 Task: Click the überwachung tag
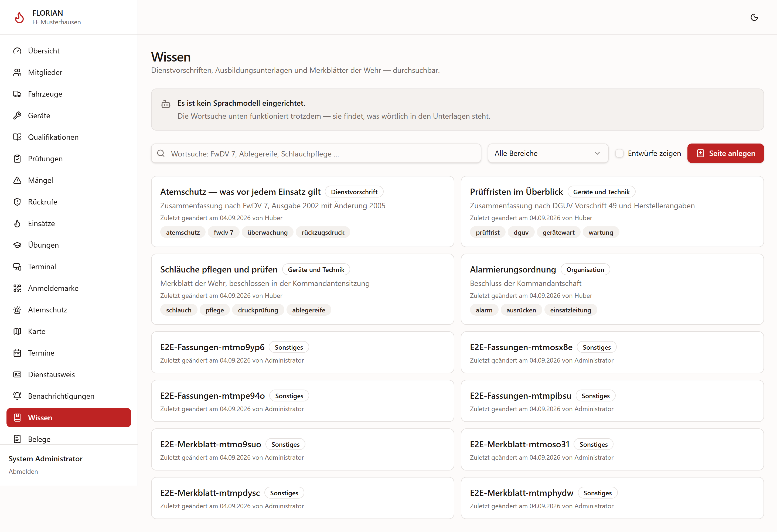pos(267,232)
